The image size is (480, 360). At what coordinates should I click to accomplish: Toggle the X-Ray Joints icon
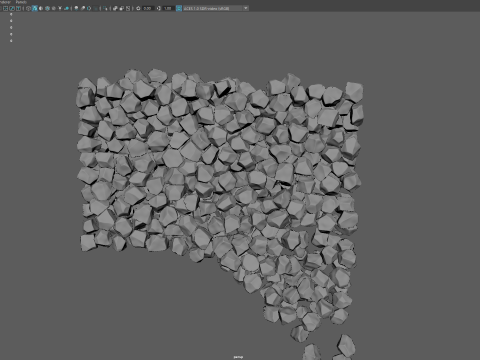(x=128, y=8)
